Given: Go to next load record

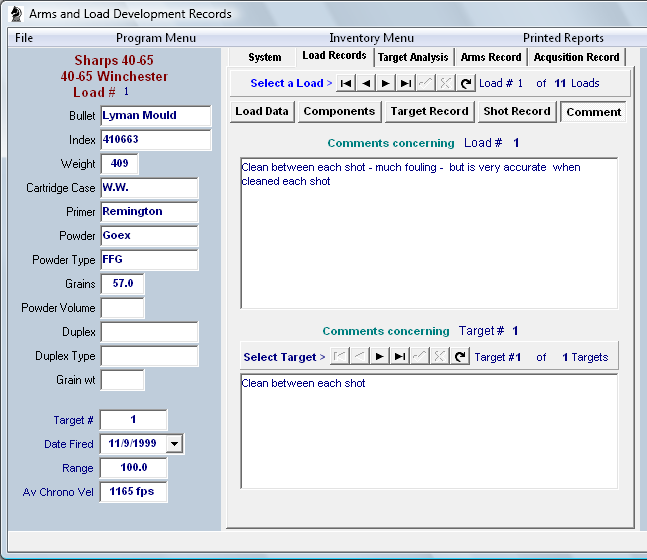Looking at the screenshot, I should (385, 83).
